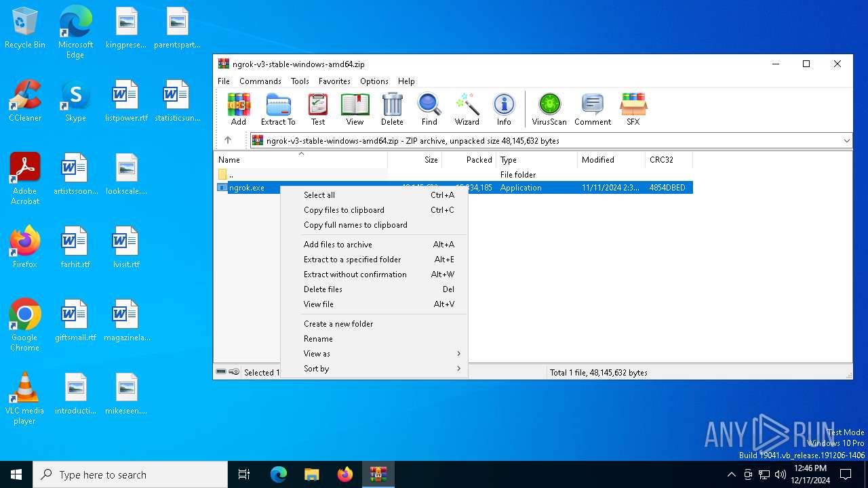
Task: Run VirusScan from the toolbar
Action: 549,109
